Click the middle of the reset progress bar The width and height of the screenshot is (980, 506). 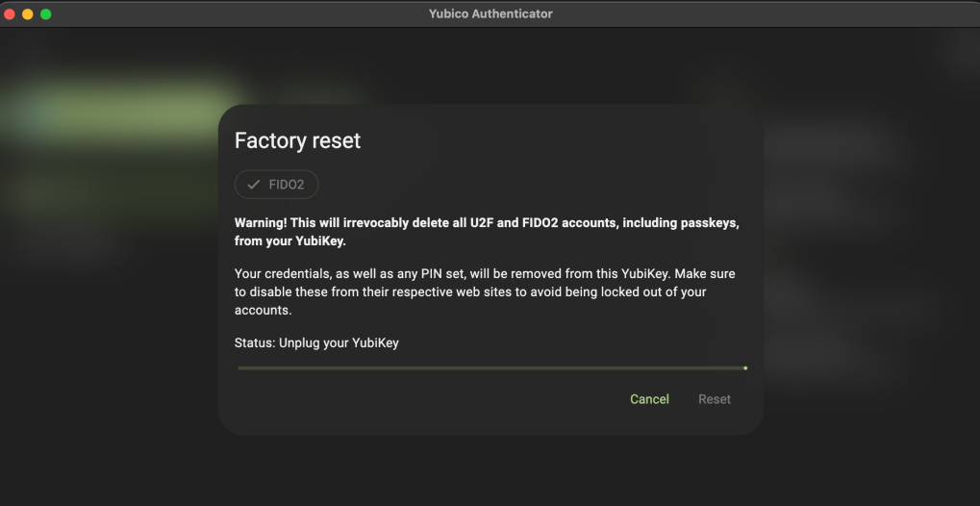click(x=491, y=367)
